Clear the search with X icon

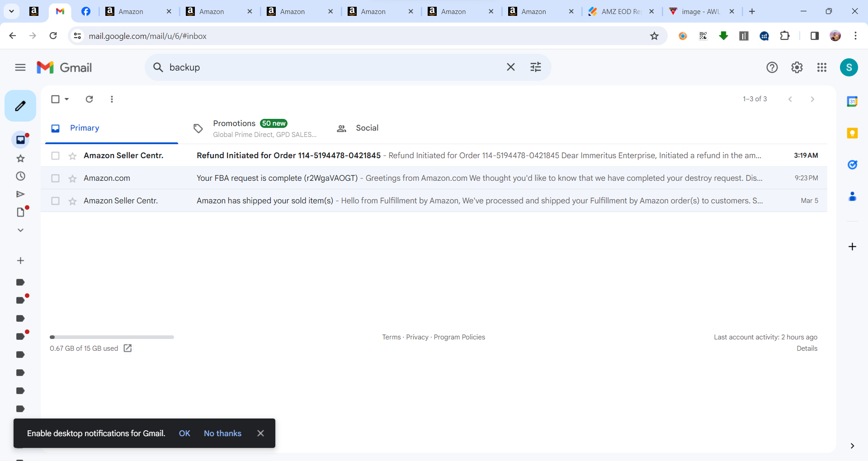point(511,67)
